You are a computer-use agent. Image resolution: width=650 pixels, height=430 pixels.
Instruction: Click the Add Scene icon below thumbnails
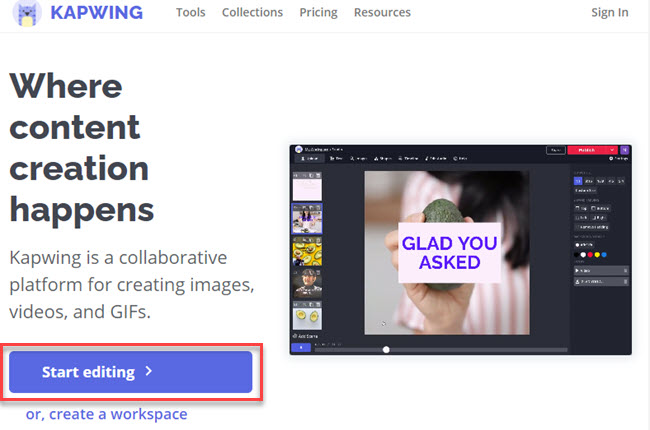tap(305, 336)
